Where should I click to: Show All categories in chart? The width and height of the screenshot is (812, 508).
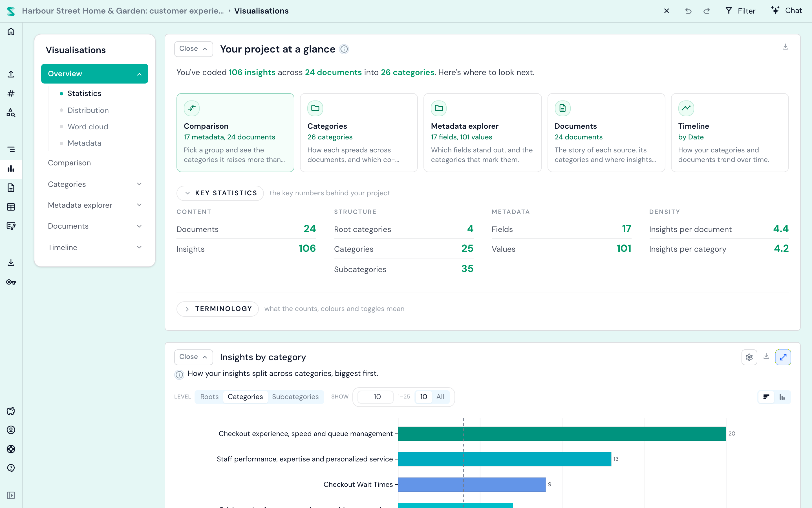click(x=440, y=397)
